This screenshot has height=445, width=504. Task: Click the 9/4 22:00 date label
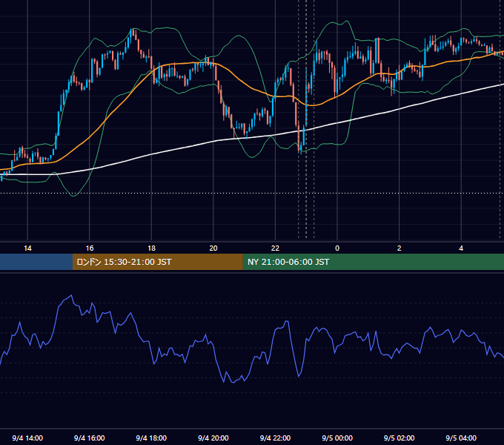tap(275, 438)
